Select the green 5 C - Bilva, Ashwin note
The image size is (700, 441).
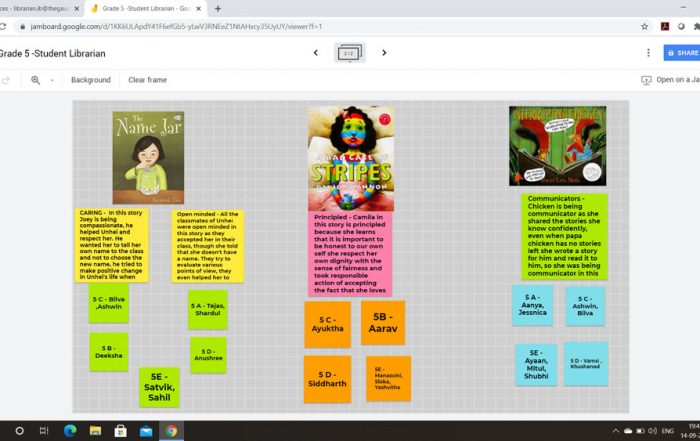[108, 303]
